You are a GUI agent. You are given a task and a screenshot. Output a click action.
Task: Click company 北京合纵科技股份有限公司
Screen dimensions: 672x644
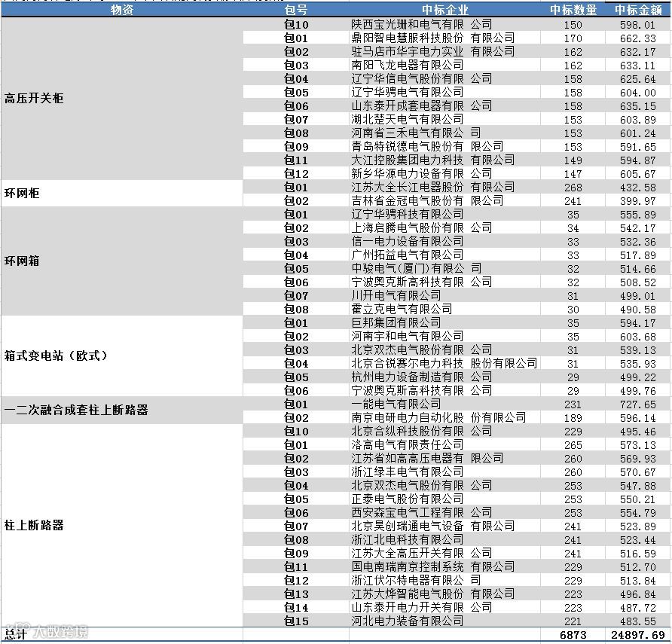click(x=422, y=432)
